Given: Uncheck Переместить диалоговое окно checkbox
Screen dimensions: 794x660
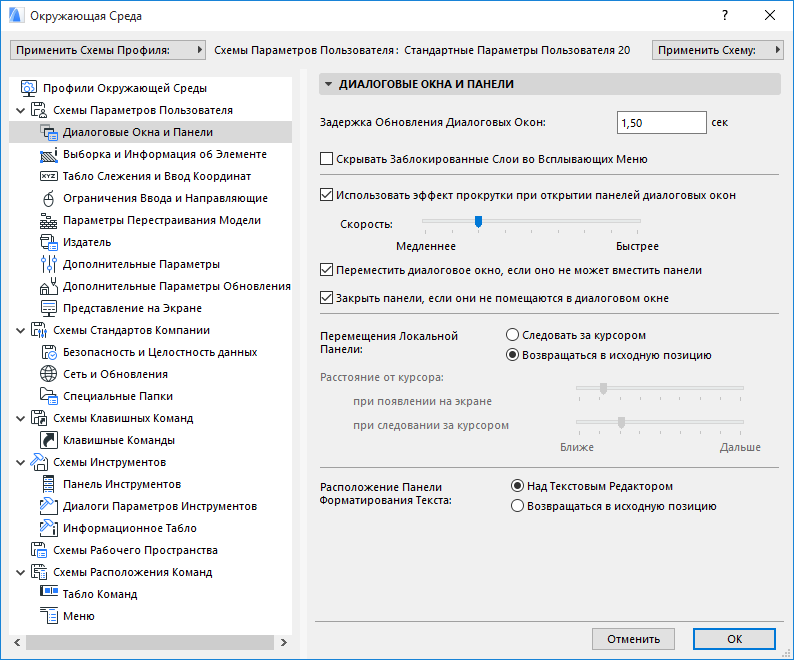Looking at the screenshot, I should pos(326,270).
